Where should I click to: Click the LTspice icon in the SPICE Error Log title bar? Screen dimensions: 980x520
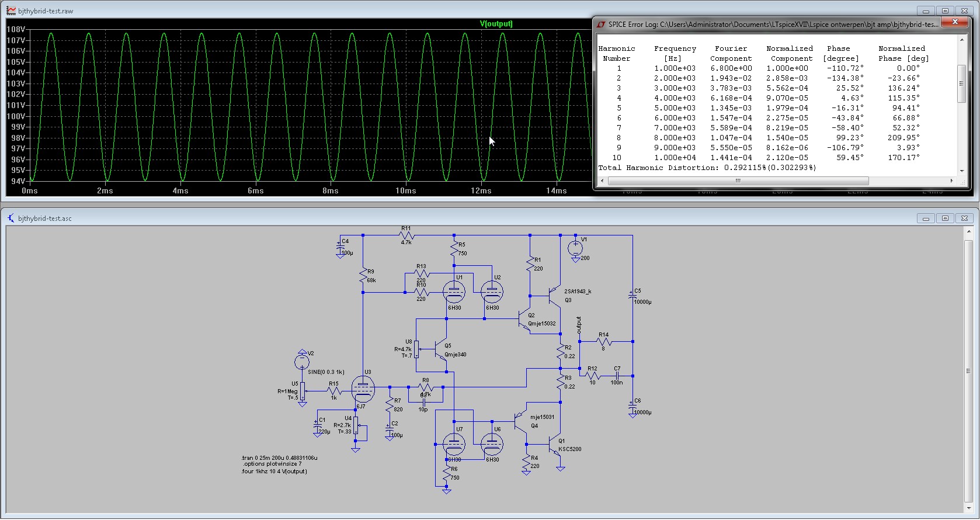click(x=601, y=24)
